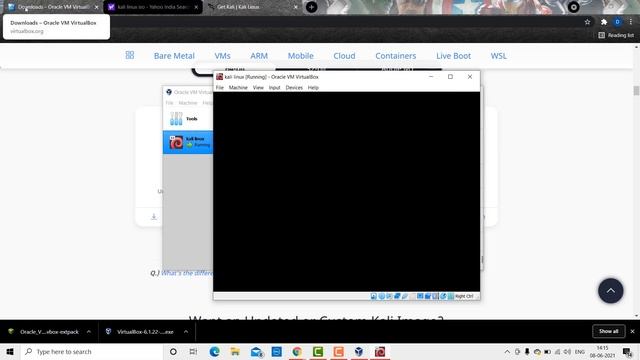This screenshot has height=360, width=640.
Task: Open the Input menu in the Kali VM window
Action: pos(274,87)
